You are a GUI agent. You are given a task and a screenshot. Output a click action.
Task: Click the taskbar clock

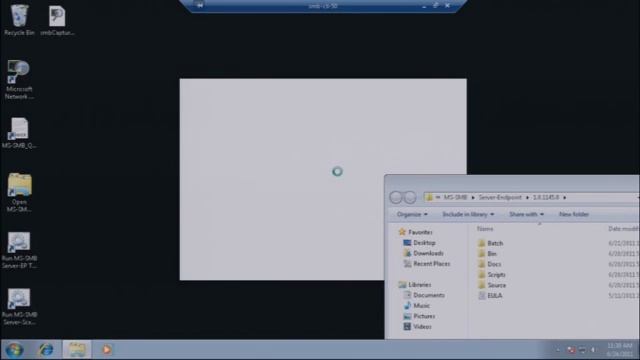click(620, 350)
